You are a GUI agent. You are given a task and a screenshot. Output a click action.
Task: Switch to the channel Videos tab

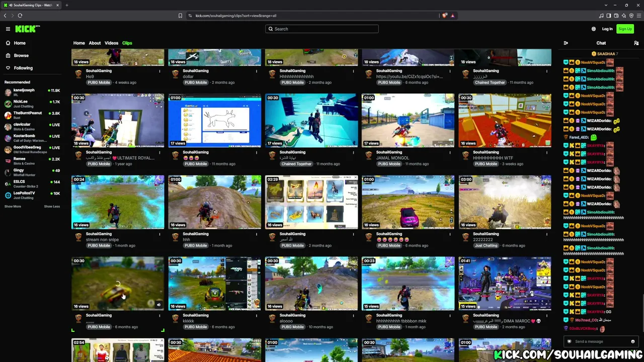(111, 43)
